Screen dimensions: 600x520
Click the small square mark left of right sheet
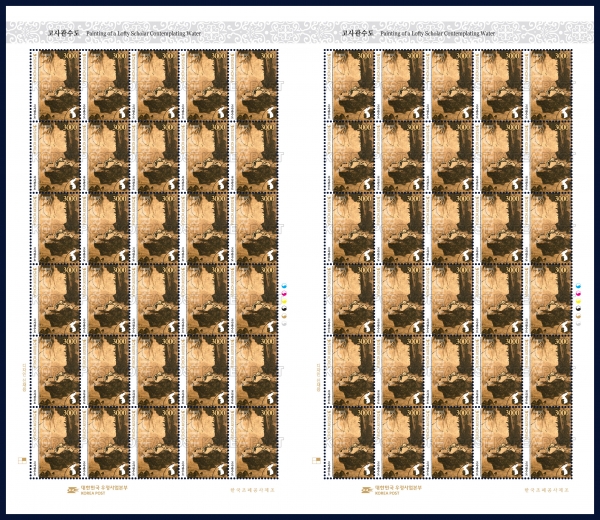314,460
